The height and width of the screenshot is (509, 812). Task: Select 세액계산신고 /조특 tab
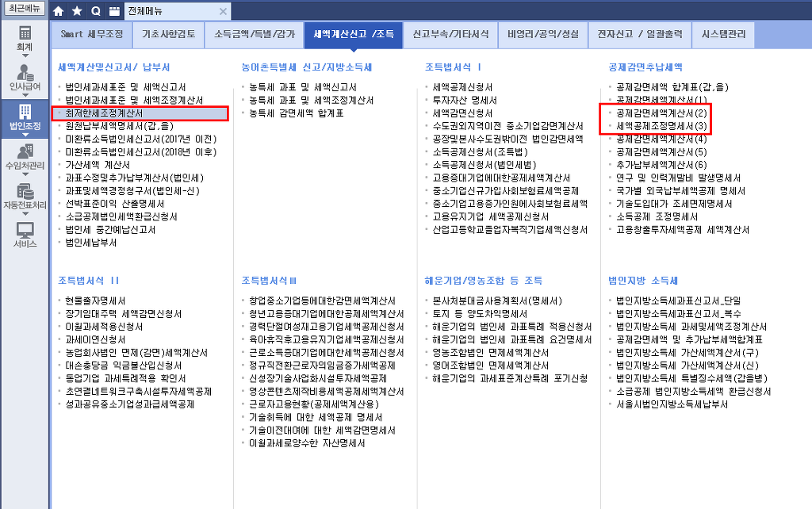coord(354,35)
